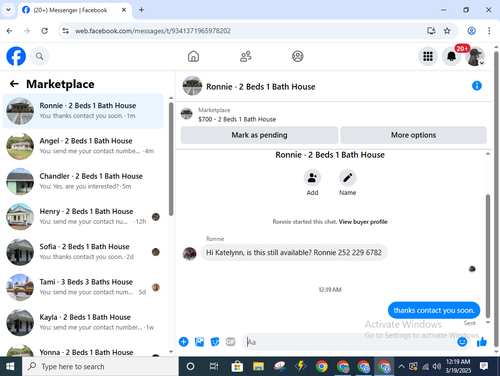
Task: Open Chrome three-dot menu
Action: (489, 31)
